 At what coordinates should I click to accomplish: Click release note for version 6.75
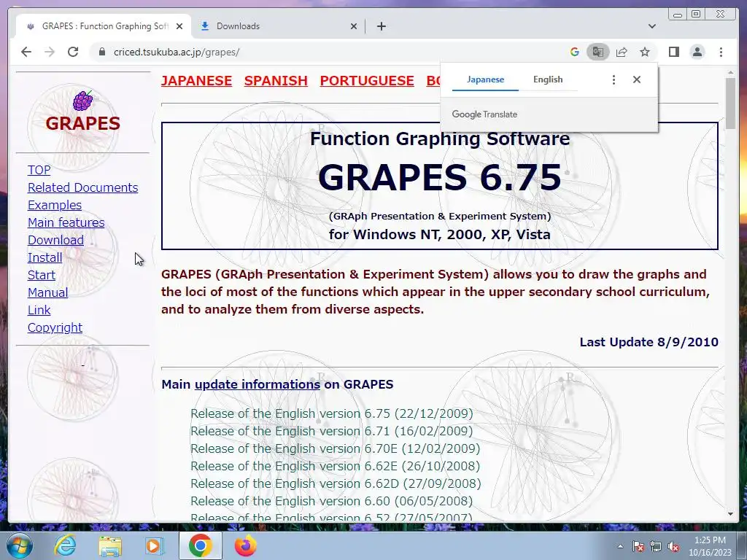[x=332, y=413]
